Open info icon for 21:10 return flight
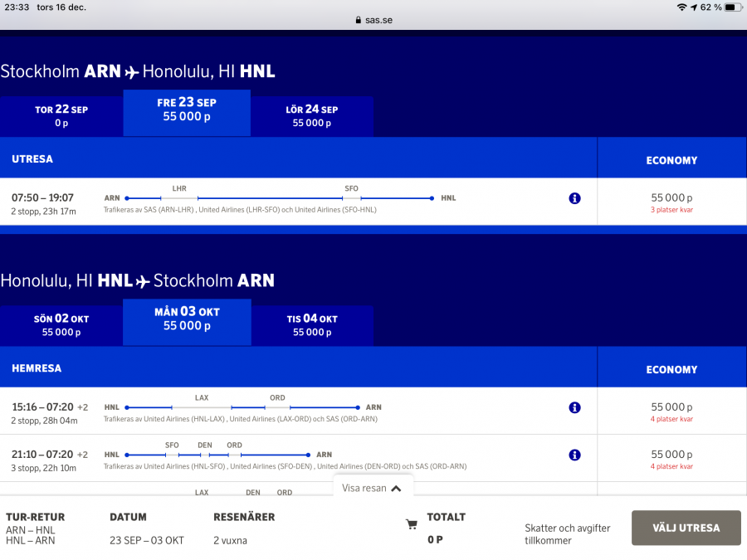The image size is (747, 560). pyautogui.click(x=574, y=455)
